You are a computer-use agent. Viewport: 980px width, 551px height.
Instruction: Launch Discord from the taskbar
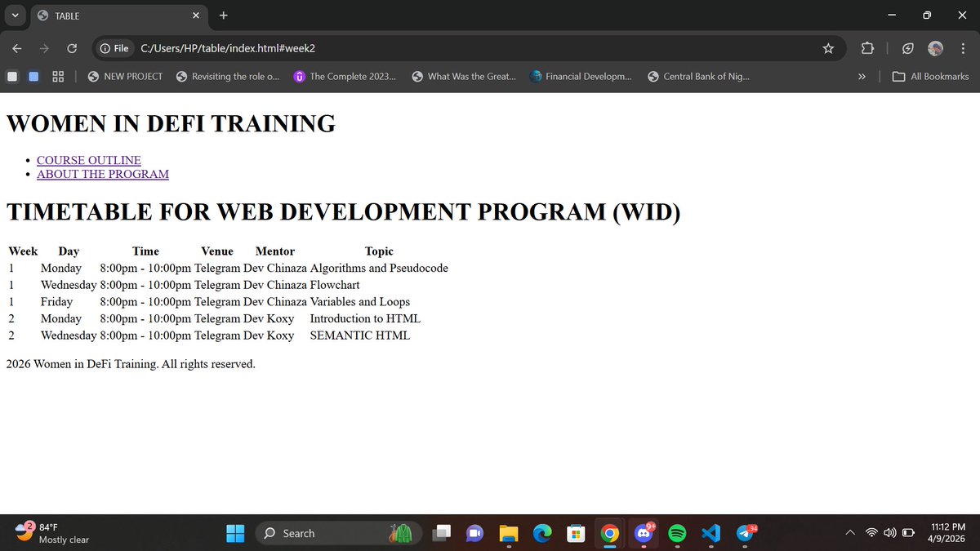(x=644, y=533)
